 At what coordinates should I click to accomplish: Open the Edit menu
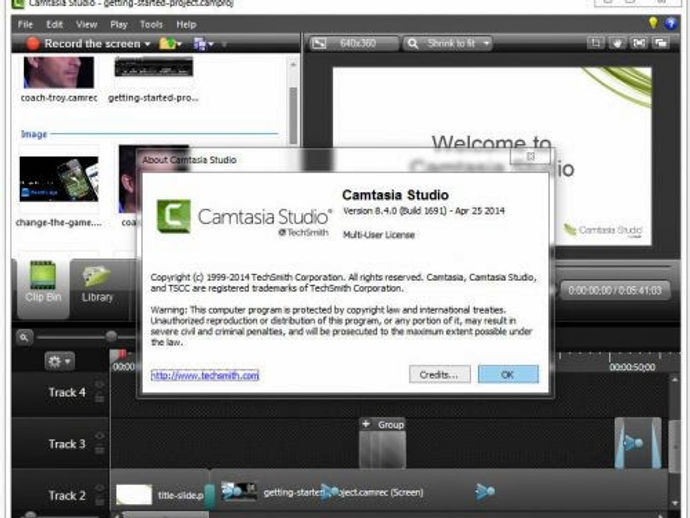(x=55, y=25)
